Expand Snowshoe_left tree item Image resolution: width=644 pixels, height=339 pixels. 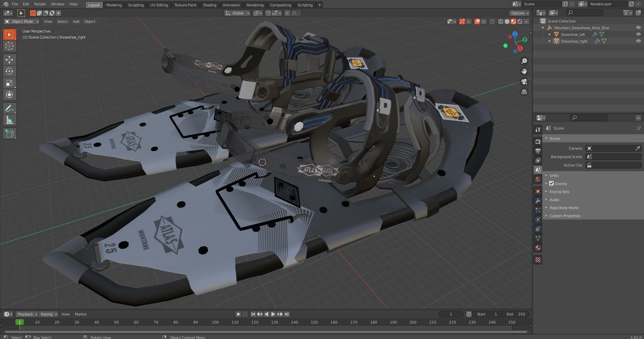550,34
